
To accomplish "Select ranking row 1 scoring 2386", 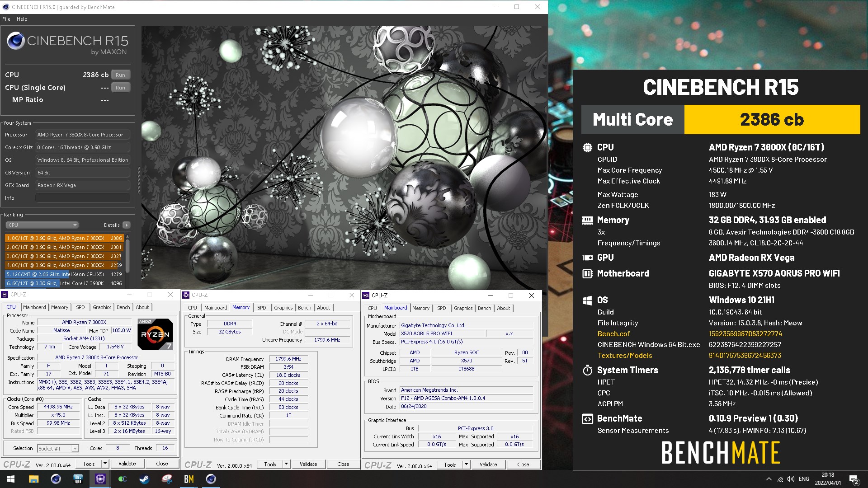I will [64, 238].
